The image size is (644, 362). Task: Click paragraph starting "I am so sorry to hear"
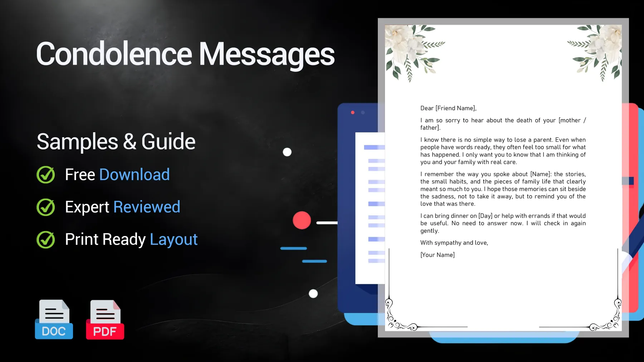(x=503, y=124)
